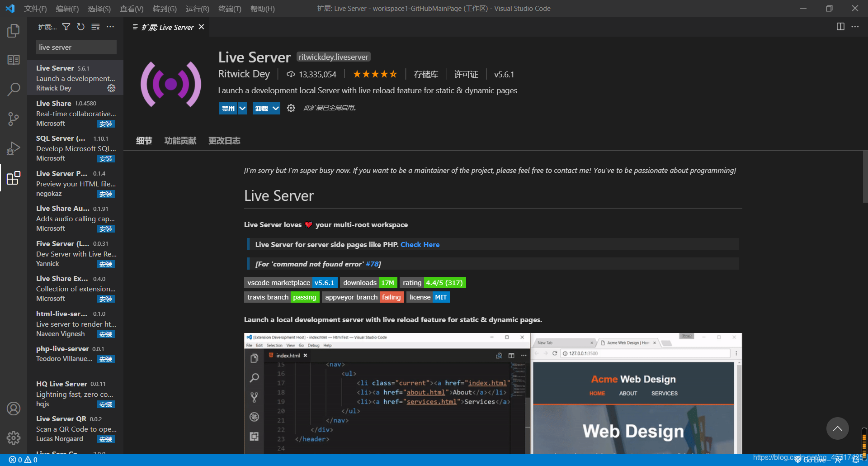Image resolution: width=868 pixels, height=466 pixels.
Task: Expand the uninstall (卸载) dropdown arrow
Action: click(x=276, y=108)
